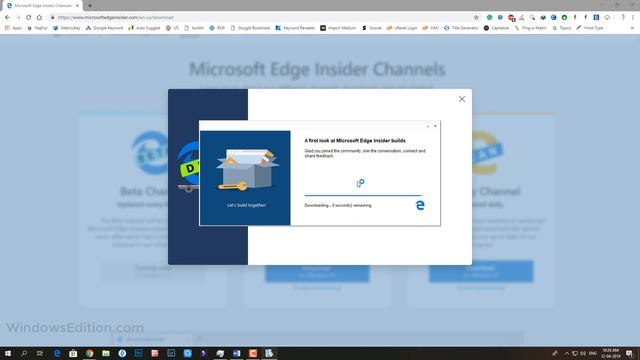This screenshot has height=360, width=640.
Task: Open Chrome's three-dot menu
Action: coord(633,18)
